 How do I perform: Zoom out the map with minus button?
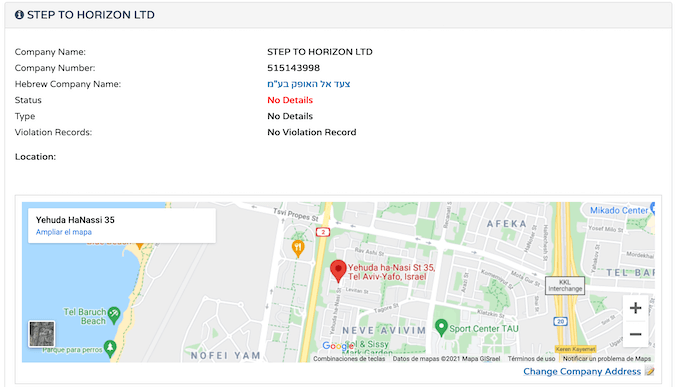635,334
